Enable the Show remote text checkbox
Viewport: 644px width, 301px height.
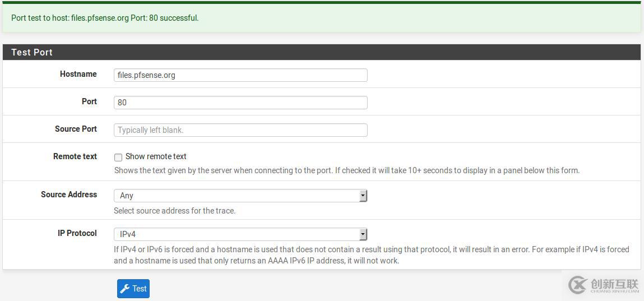(x=118, y=158)
